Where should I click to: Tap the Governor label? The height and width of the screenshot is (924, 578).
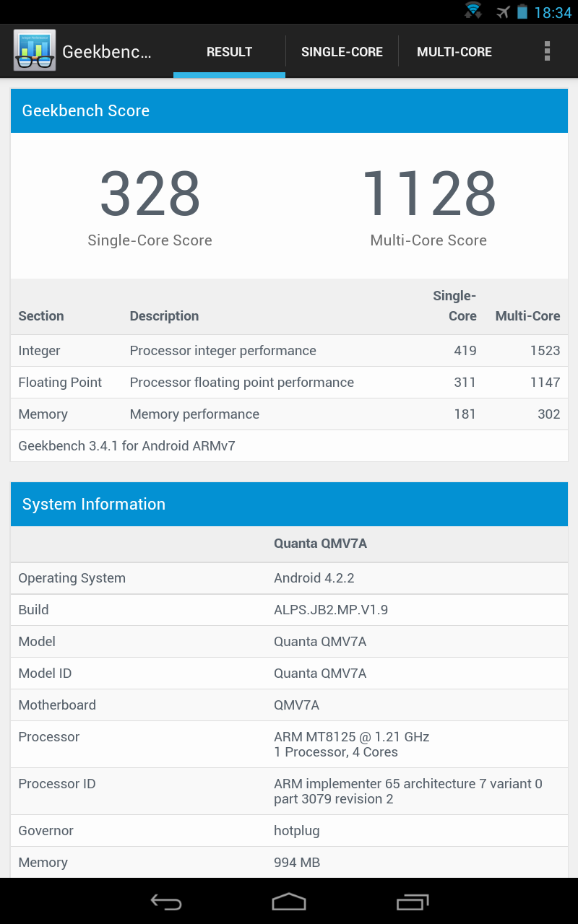click(x=46, y=831)
